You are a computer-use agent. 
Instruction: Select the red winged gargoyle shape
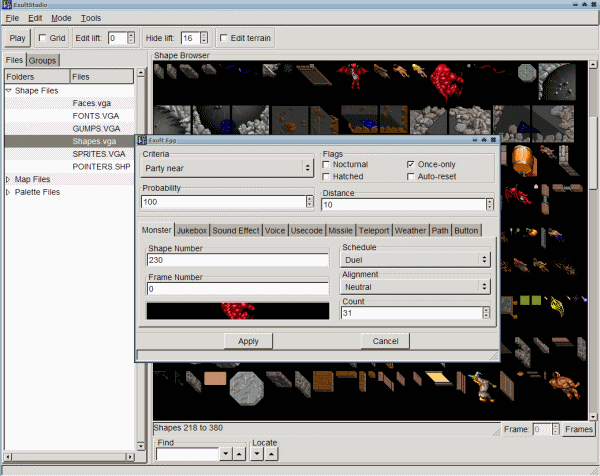(x=351, y=74)
